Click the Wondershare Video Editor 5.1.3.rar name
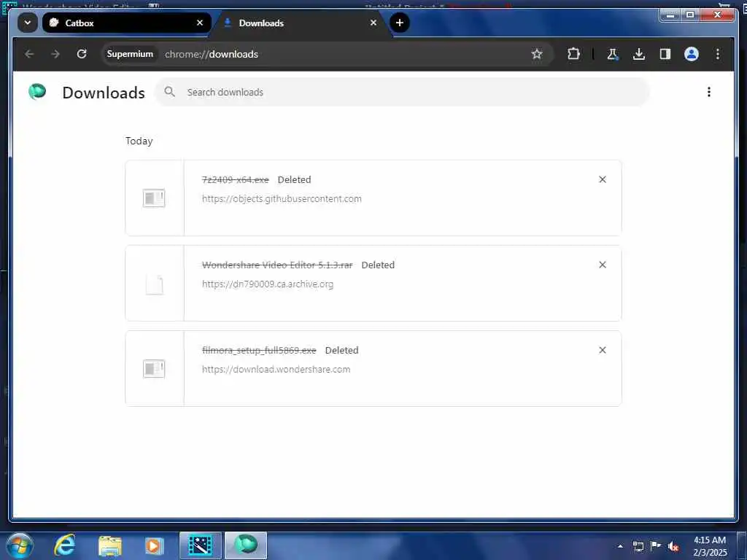Screen dimensions: 747x560 click(277, 265)
